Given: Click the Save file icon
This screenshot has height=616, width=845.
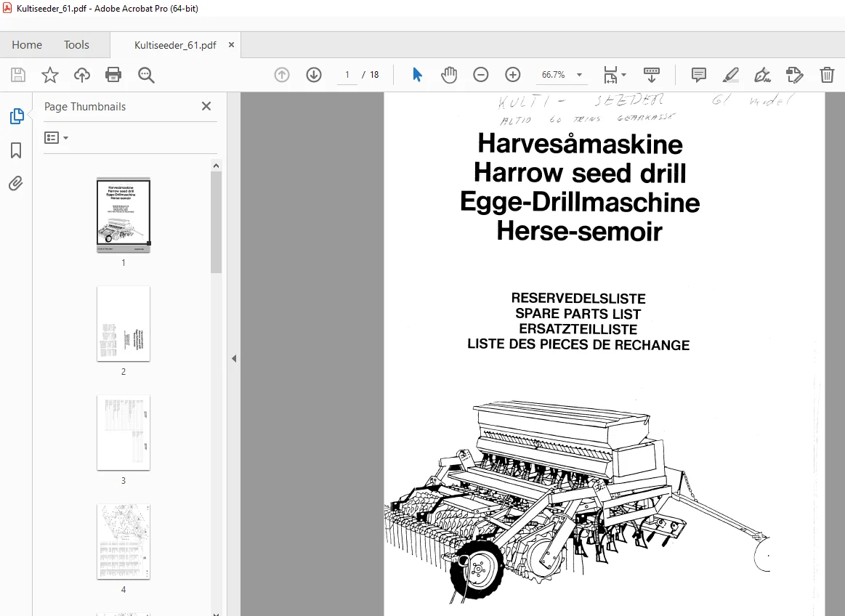Looking at the screenshot, I should tap(18, 75).
